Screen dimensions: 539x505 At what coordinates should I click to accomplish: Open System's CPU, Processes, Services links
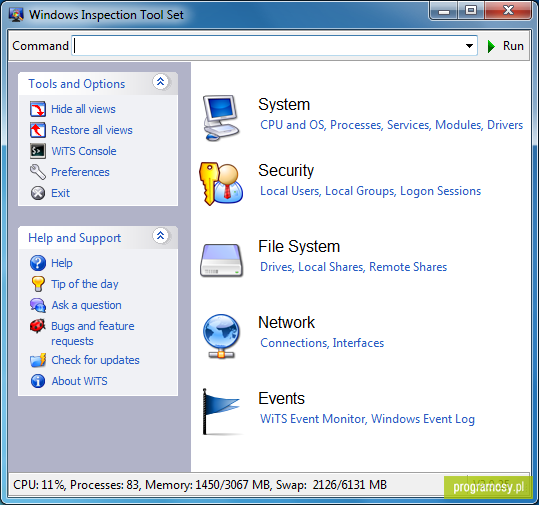pos(392,125)
